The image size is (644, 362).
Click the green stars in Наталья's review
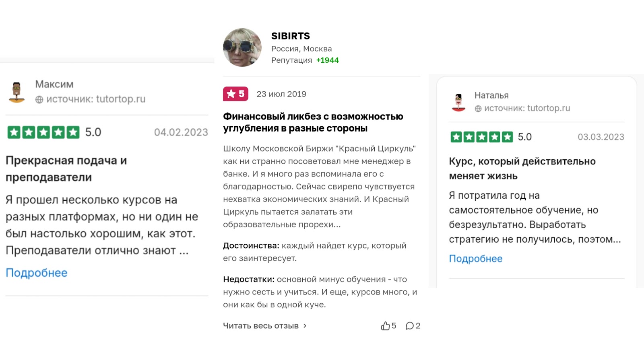point(481,137)
